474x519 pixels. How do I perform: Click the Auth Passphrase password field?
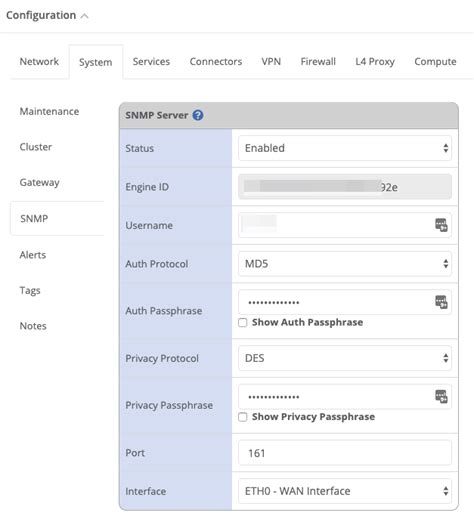[345, 302]
